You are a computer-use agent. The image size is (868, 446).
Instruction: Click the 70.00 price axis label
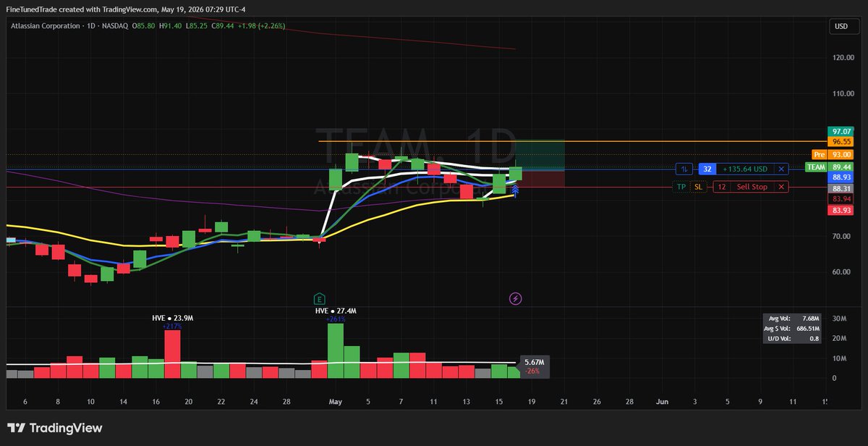pyautogui.click(x=843, y=236)
